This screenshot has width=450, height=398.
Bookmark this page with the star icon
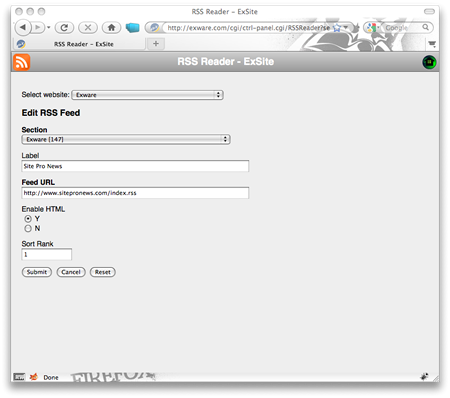[337, 28]
